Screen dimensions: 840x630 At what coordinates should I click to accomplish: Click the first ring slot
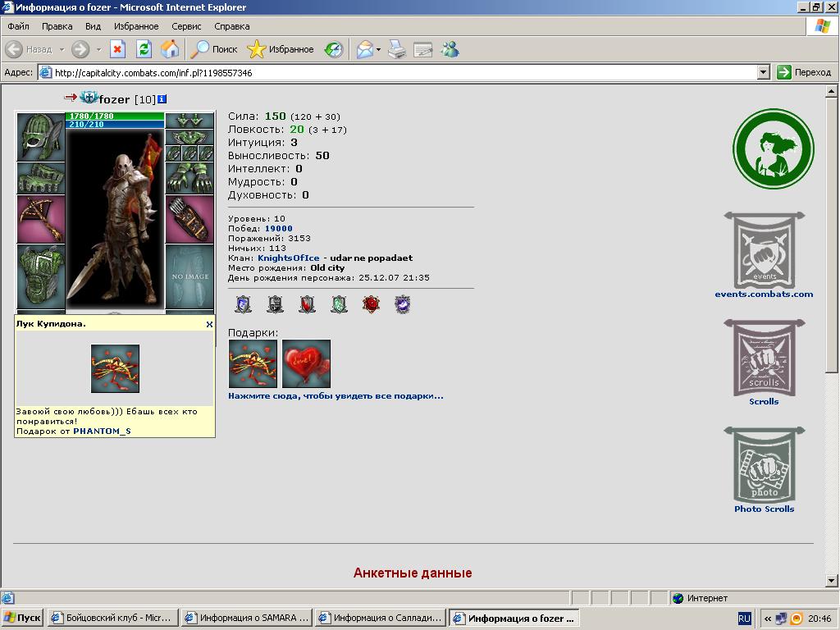click(x=174, y=153)
